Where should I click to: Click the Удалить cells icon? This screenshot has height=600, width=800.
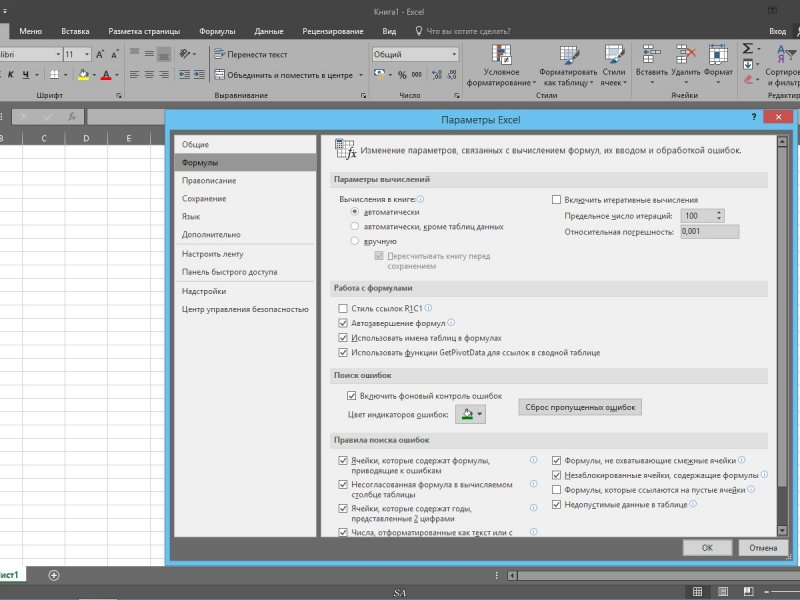point(685,54)
